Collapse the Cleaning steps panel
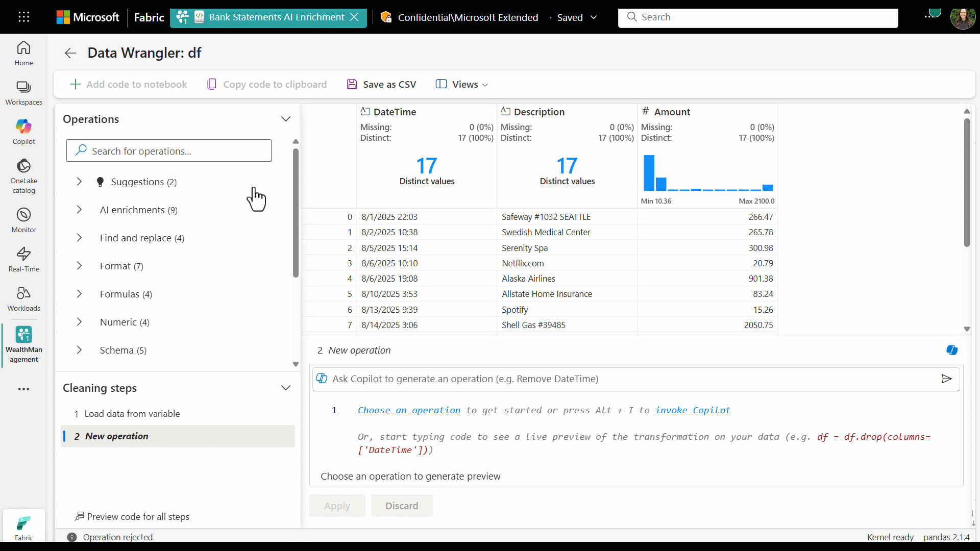The height and width of the screenshot is (551, 980). (286, 388)
